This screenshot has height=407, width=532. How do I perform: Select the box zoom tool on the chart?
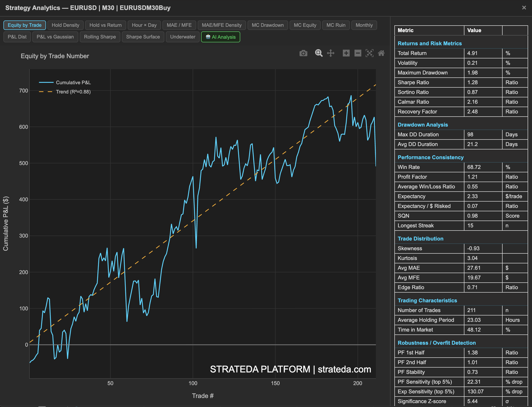[x=319, y=53]
